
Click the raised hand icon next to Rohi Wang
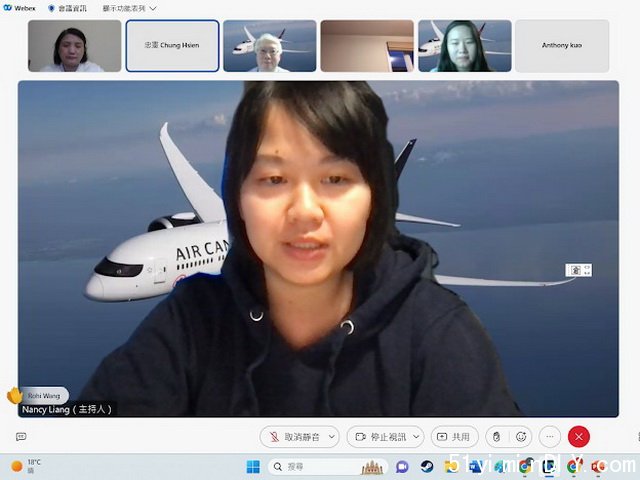(14, 396)
